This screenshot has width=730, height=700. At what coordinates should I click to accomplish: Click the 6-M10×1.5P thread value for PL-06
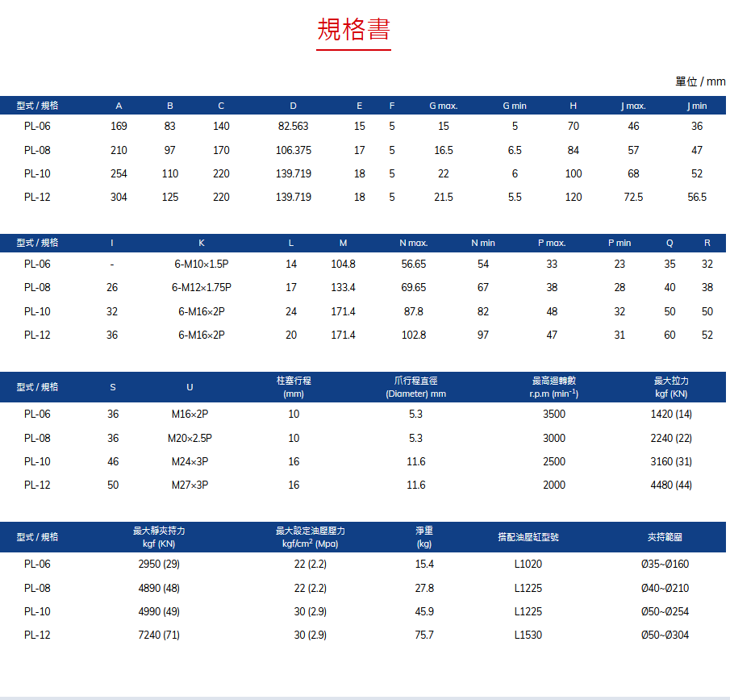(x=201, y=264)
